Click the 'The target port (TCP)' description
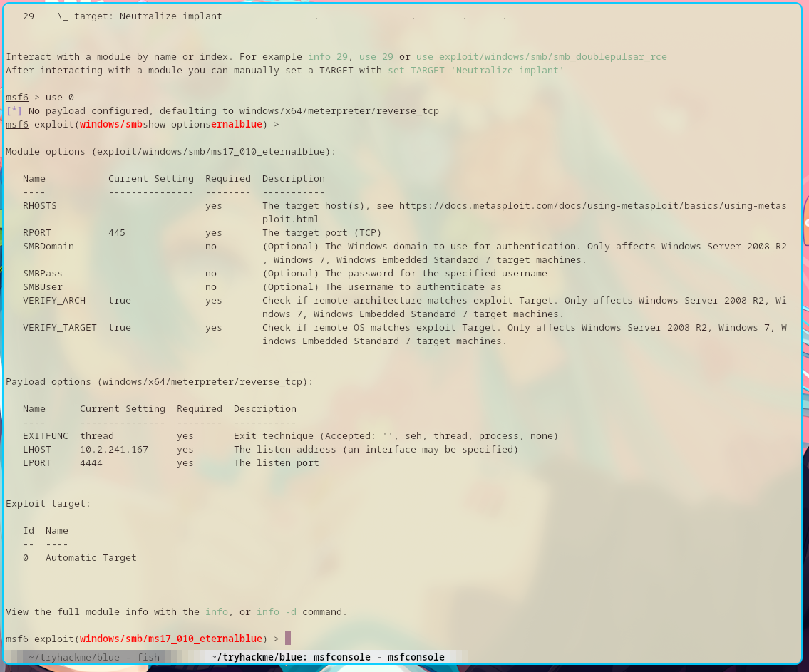The width and height of the screenshot is (809, 672). pos(322,232)
